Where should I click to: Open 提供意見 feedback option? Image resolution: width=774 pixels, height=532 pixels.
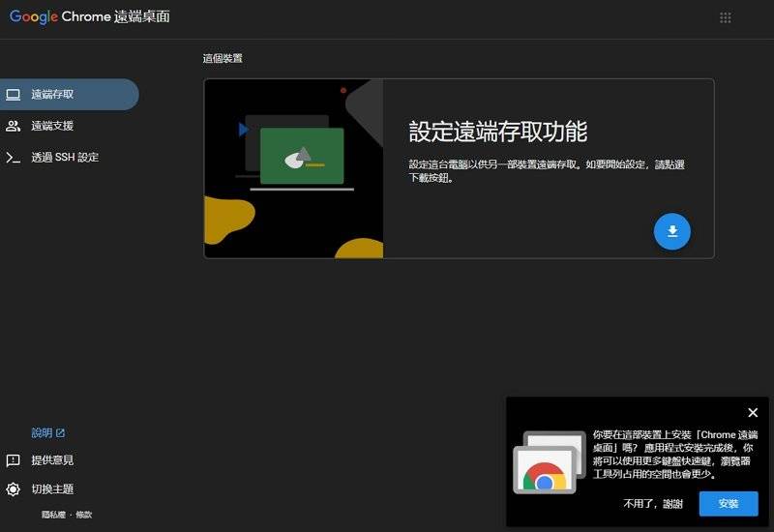[x=40, y=460]
